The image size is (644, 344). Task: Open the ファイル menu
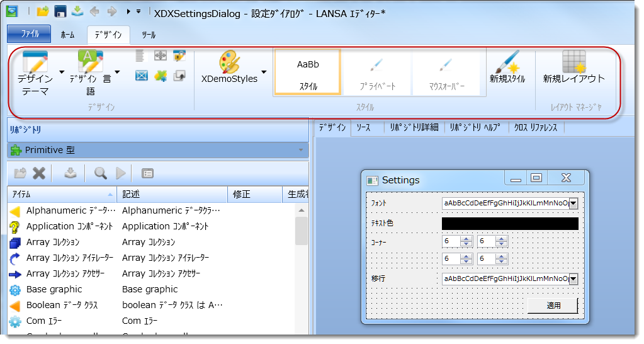pyautogui.click(x=29, y=33)
